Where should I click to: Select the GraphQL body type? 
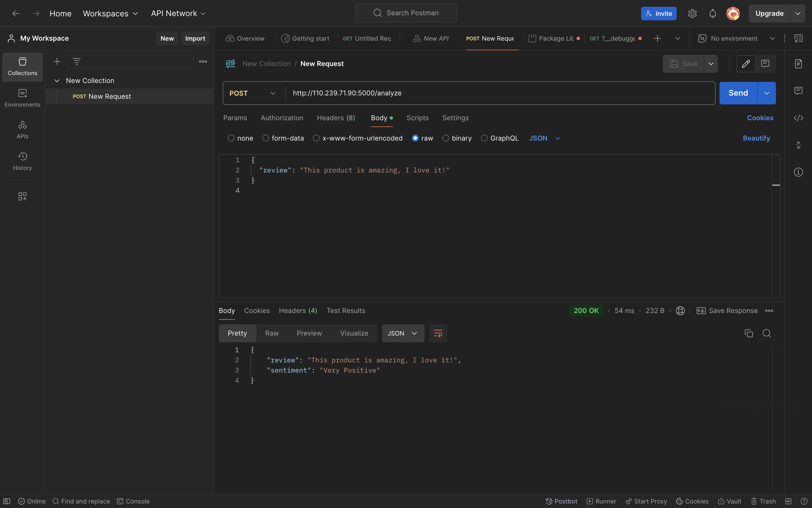499,138
